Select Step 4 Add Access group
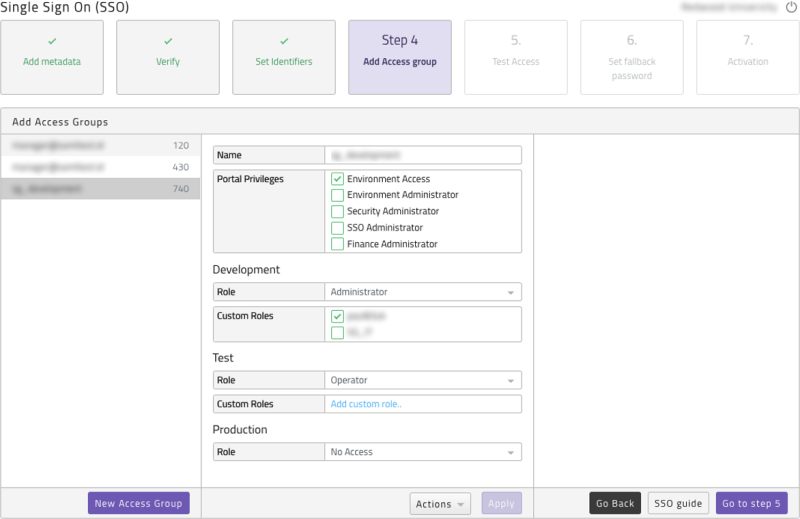Viewport: 800px width, 519px height. click(x=400, y=57)
